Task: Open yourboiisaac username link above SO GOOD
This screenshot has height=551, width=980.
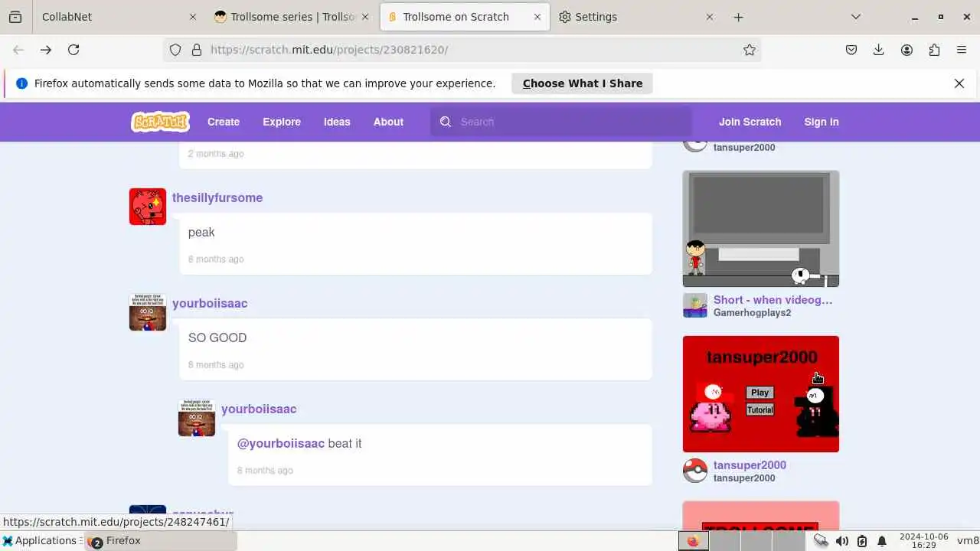Action: pos(210,303)
